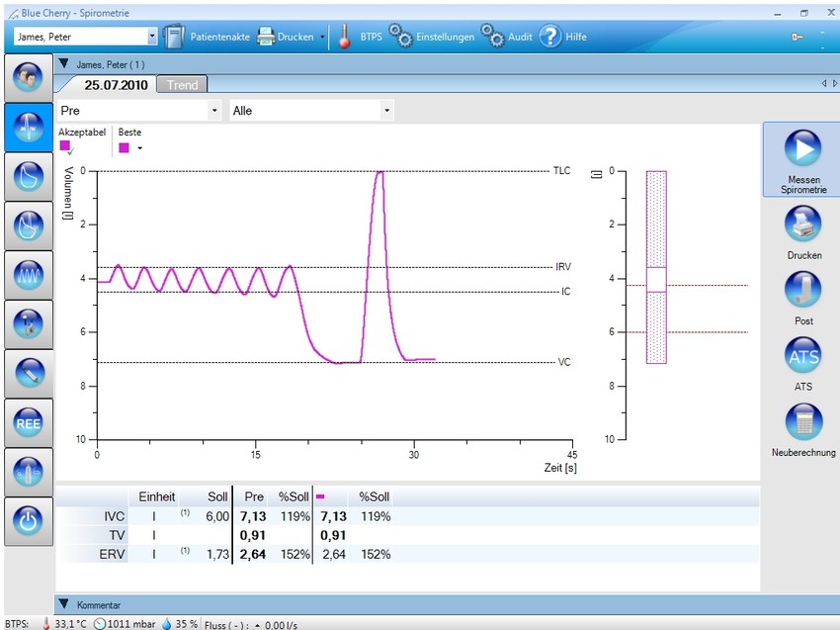Click the power button in left sidebar
Screen dimensions: 840x630
pos(28,521)
